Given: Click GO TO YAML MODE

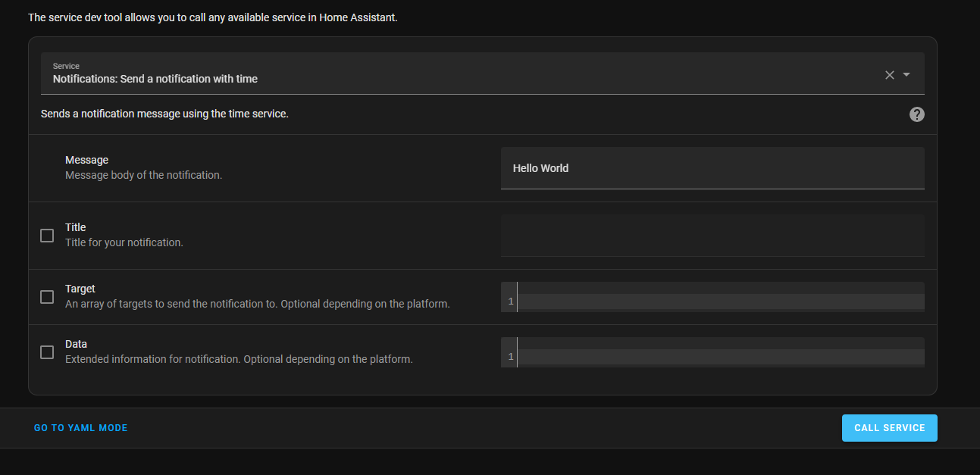Looking at the screenshot, I should click(x=80, y=427).
